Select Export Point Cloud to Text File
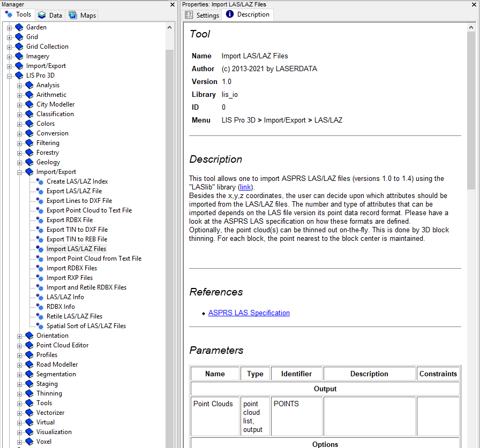 pyautogui.click(x=89, y=210)
